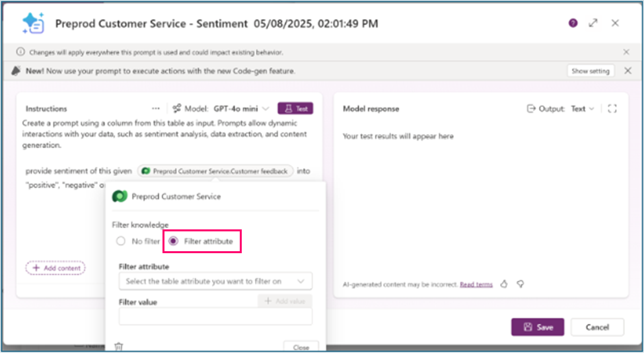Image resolution: width=644 pixels, height=353 pixels.
Task: Click the AI prompt sparkle icon in header
Action: (x=33, y=23)
